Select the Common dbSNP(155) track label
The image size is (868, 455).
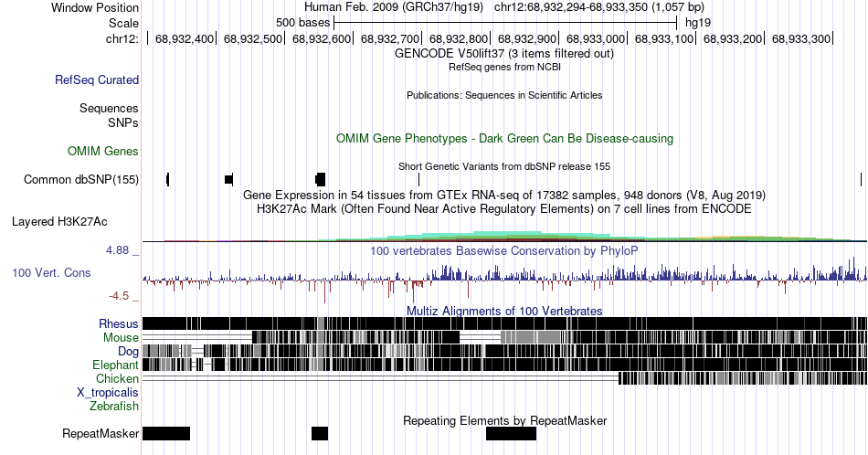click(81, 179)
